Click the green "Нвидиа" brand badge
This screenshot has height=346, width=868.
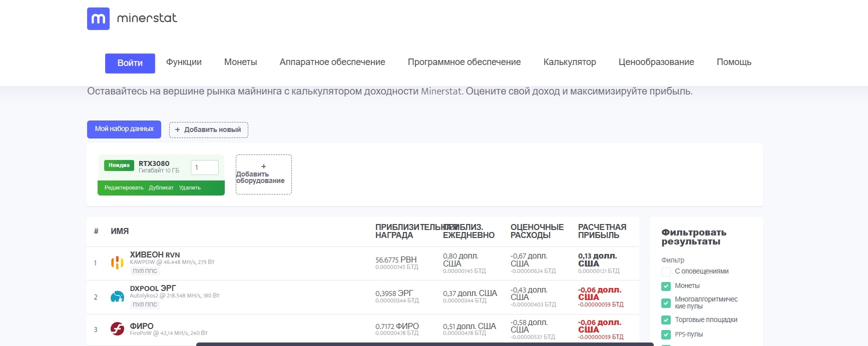click(119, 165)
